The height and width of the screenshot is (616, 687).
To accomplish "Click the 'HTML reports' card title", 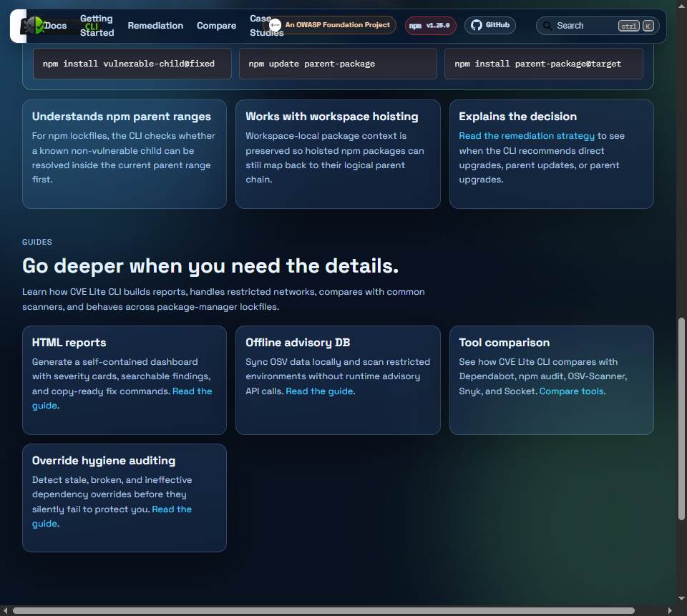I will point(69,343).
